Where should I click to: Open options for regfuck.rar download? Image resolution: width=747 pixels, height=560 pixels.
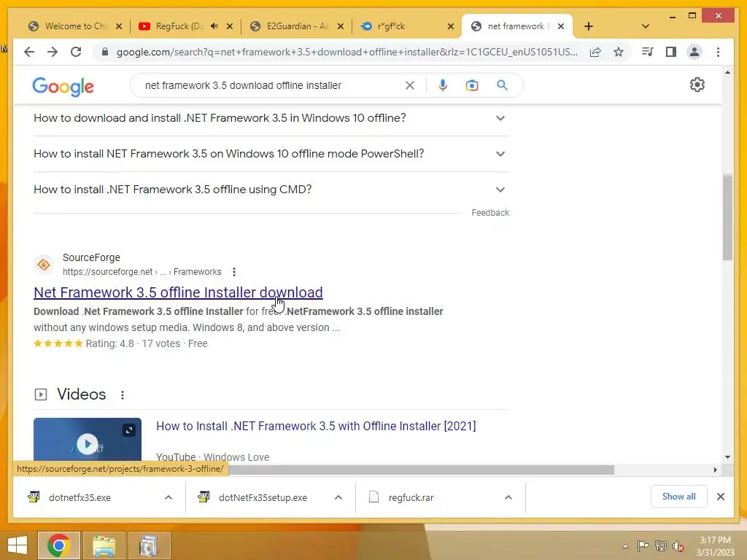tap(508, 497)
